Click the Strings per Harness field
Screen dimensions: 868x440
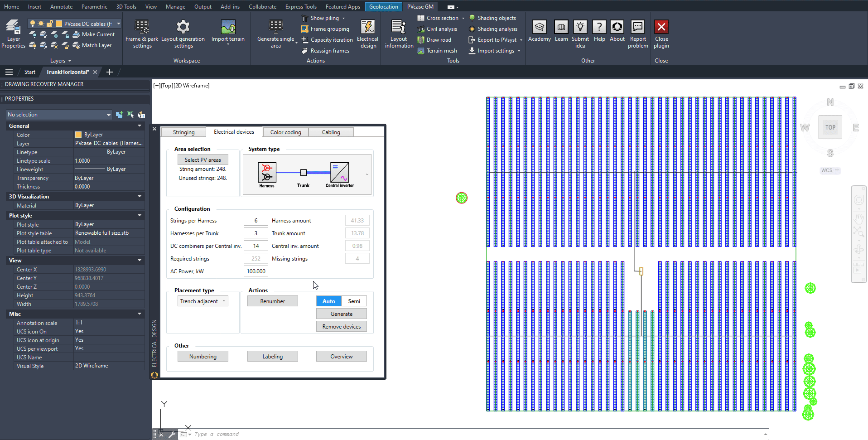point(256,221)
